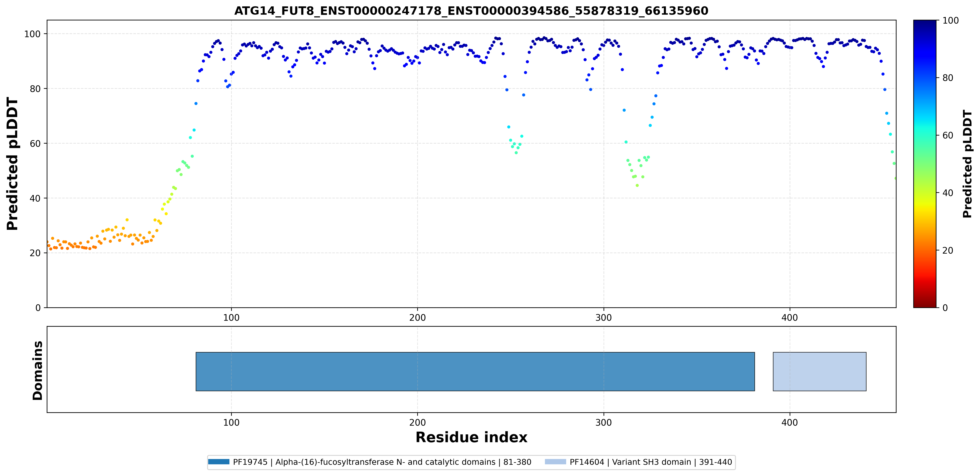980x476 pixels.
Task: Click the 'Domains' y-axis label
Action: tap(38, 370)
